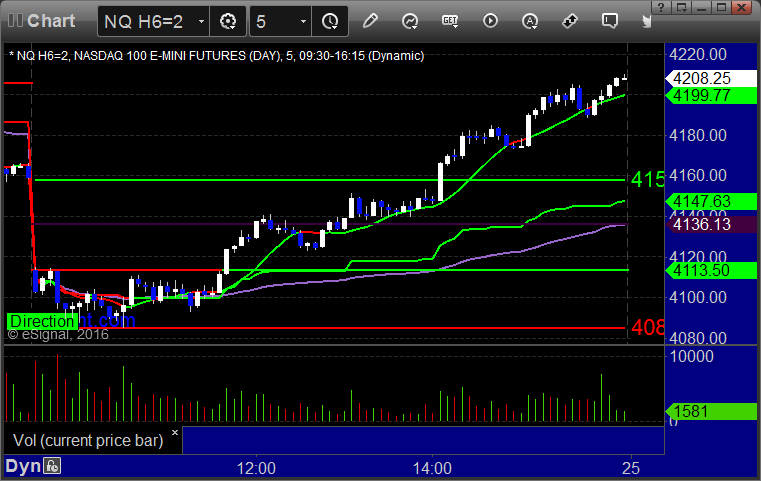Maximize the chart window

coord(721,7)
